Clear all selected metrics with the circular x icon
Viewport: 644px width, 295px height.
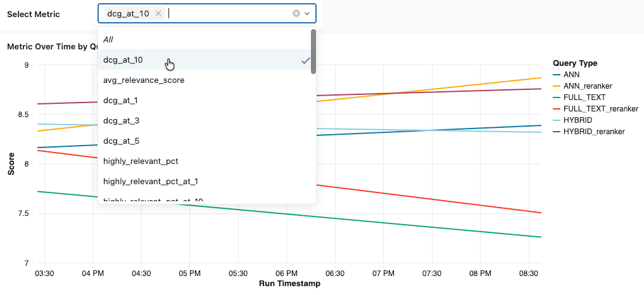296,13
